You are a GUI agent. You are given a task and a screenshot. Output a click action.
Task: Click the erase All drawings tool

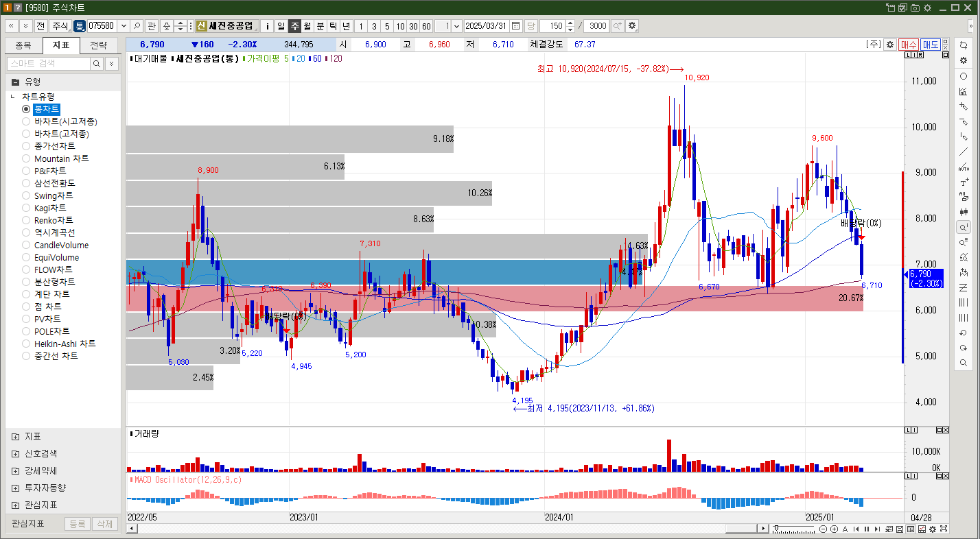(964, 197)
